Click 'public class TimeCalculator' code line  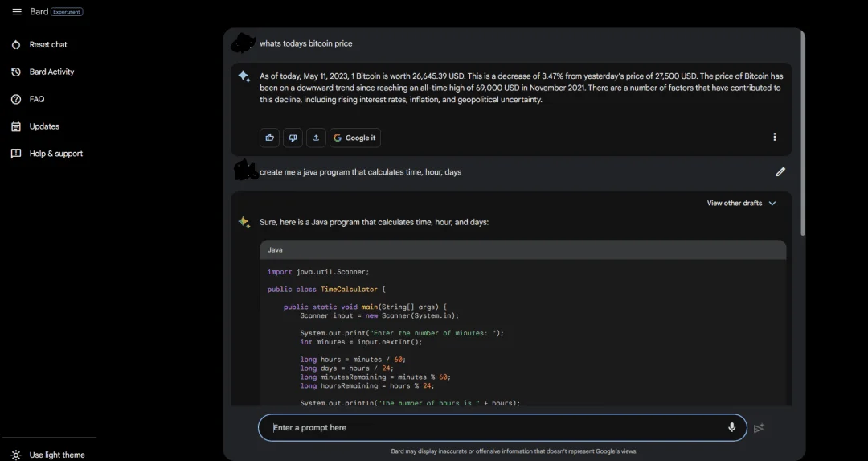coord(326,290)
